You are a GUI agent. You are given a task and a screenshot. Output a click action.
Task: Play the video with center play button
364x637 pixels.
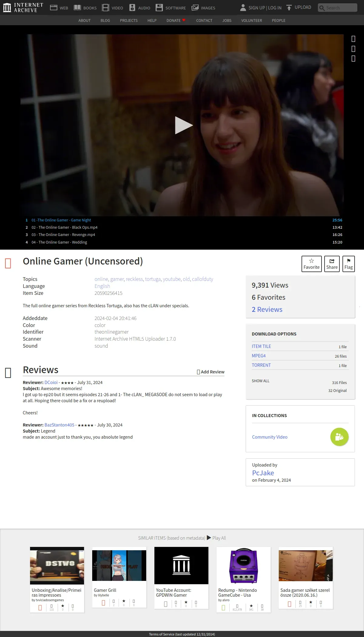click(x=184, y=125)
